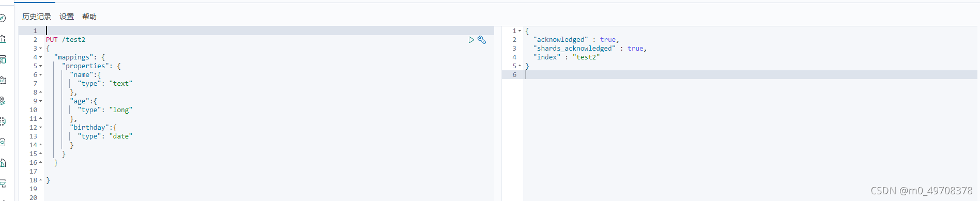The height and width of the screenshot is (201, 980).
Task: Open 设置 (Settings) menu
Action: pyautogui.click(x=67, y=17)
